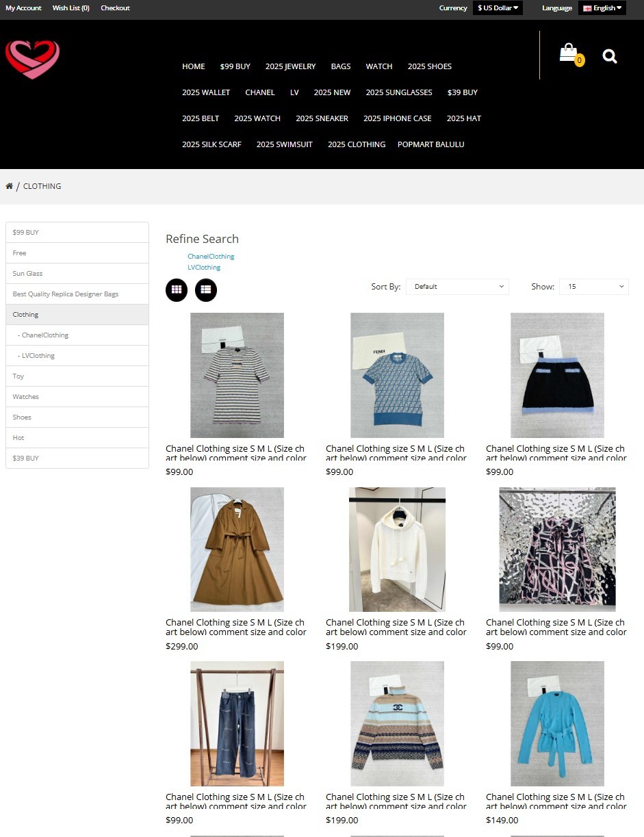Open the 2025 SWIMSUIT menu
This screenshot has width=644, height=837.
[285, 144]
